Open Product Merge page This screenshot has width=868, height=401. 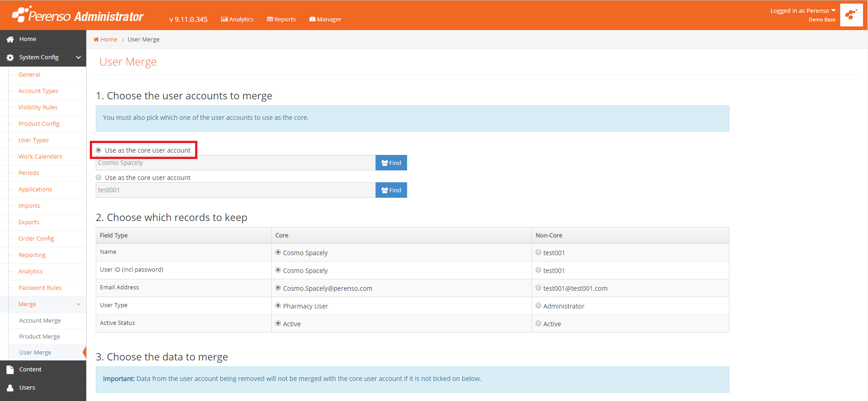[x=40, y=336]
